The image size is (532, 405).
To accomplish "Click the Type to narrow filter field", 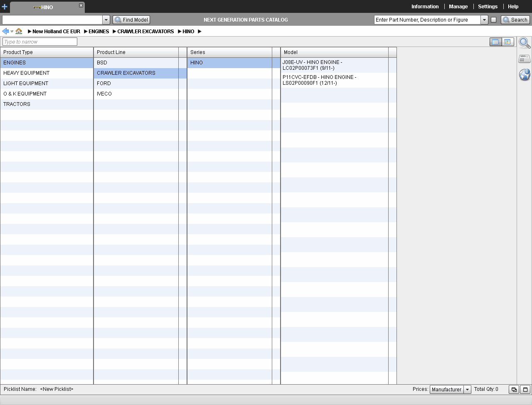I will (x=40, y=42).
